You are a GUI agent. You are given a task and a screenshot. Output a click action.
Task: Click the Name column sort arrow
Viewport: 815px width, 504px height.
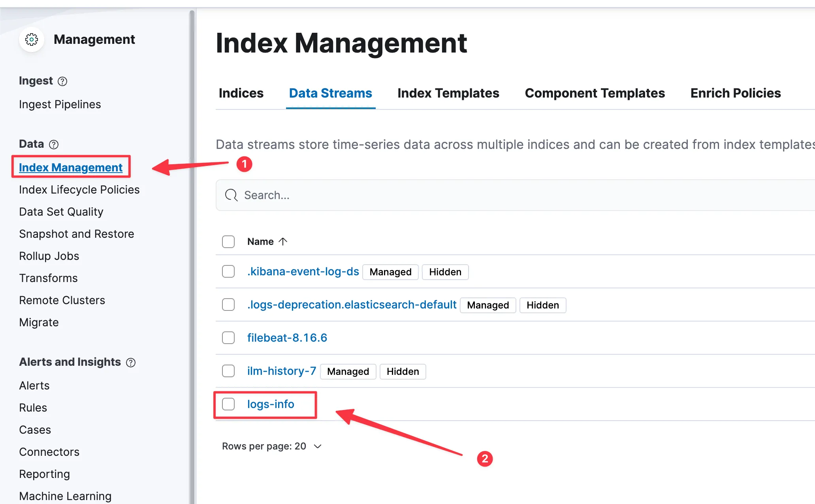pyautogui.click(x=283, y=241)
